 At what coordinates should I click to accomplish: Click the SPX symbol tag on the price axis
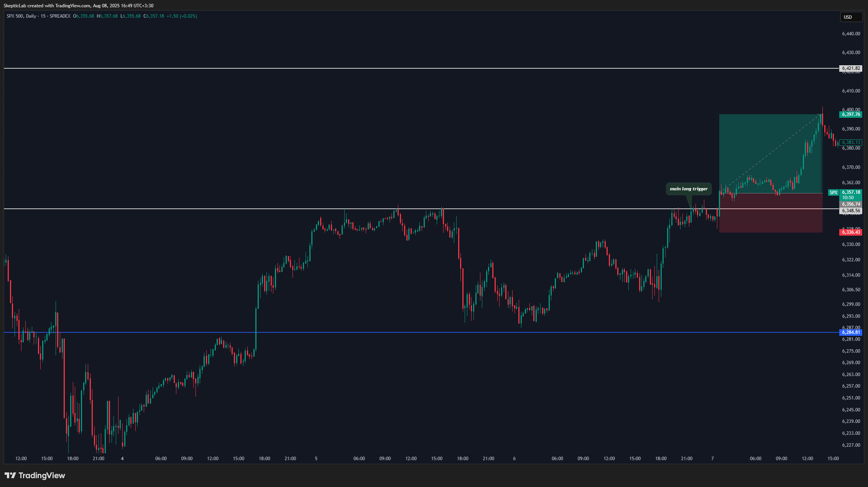click(x=833, y=193)
